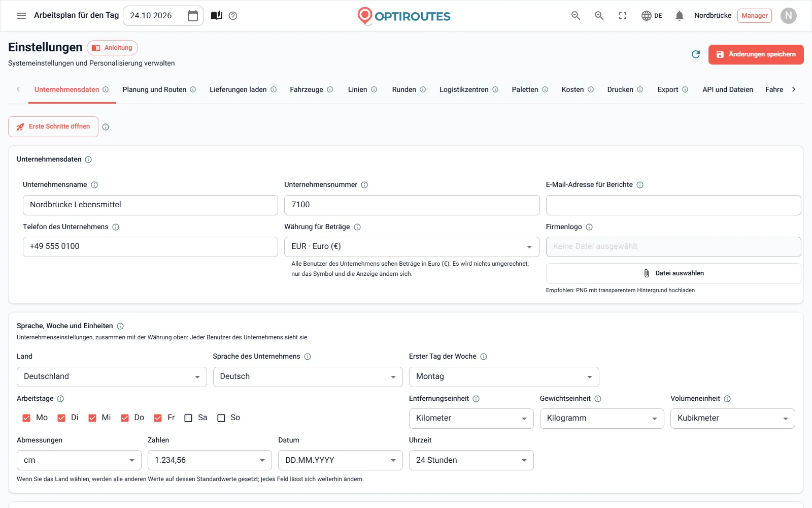Click the E-Mail-Adresse für Berichte field

tap(673, 205)
